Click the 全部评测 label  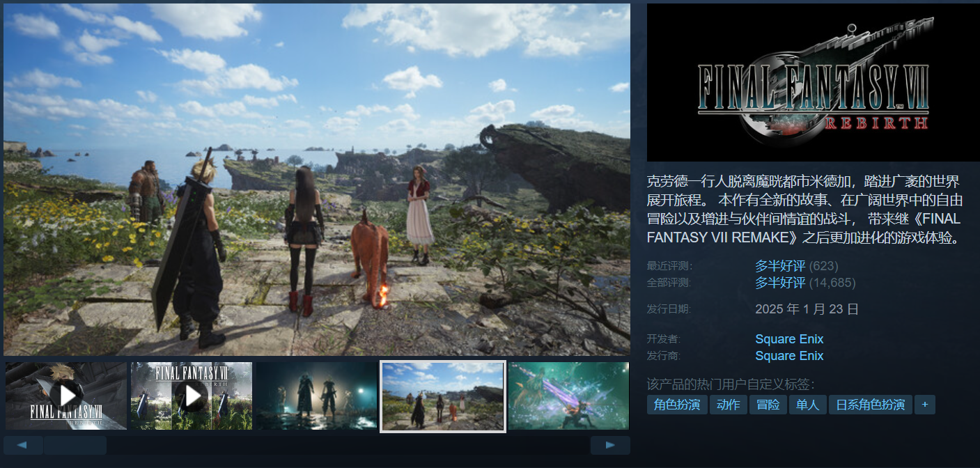pos(670,283)
